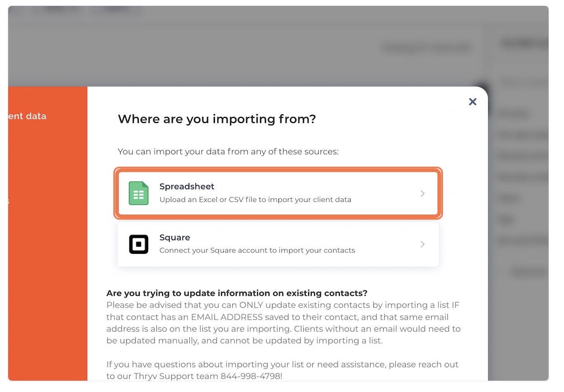Select the Spreadsheet title text
The width and height of the screenshot is (564, 392).
[x=187, y=187]
